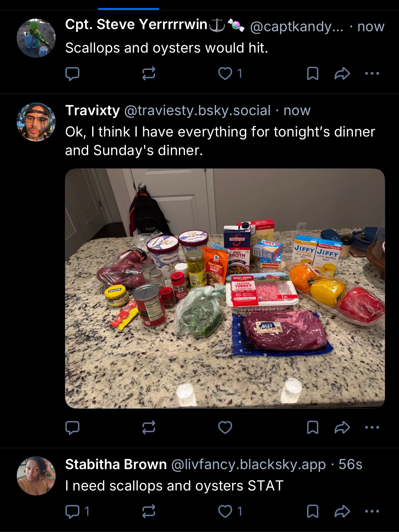Share Cpt. Steve's post
Image resolution: width=399 pixels, height=532 pixels.
342,74
